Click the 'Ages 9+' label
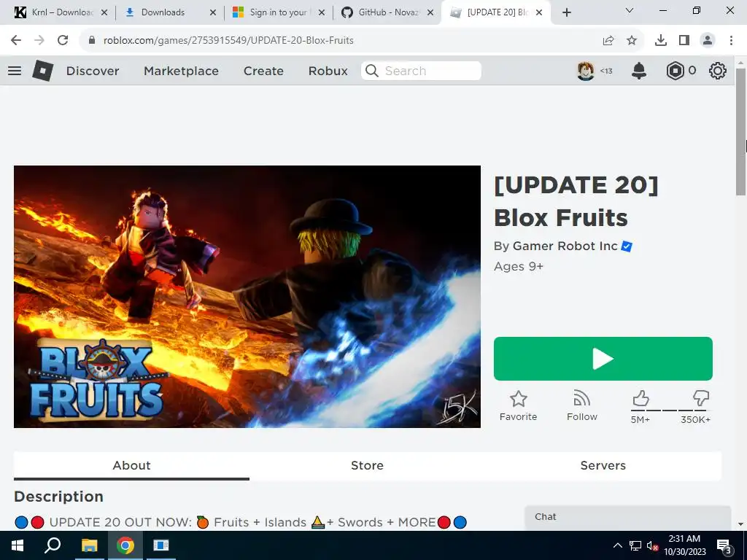The image size is (747, 560). click(x=519, y=266)
